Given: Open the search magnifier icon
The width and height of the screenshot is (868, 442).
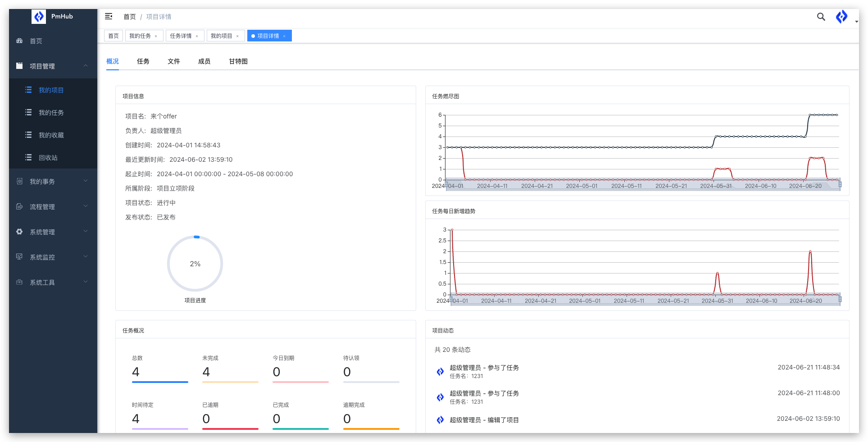Looking at the screenshot, I should tap(821, 17).
